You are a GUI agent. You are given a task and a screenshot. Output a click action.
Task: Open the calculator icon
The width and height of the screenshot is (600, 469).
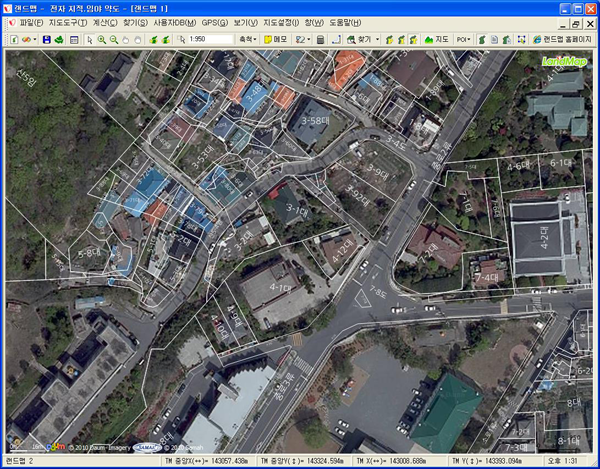pos(321,39)
